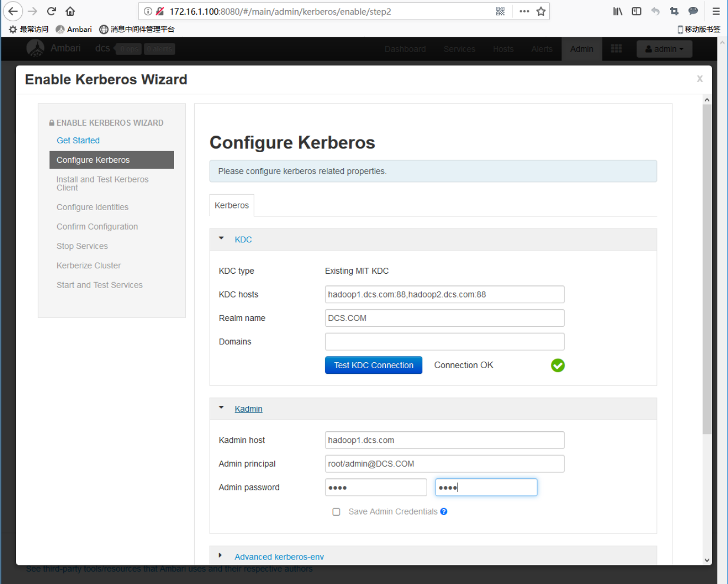Edit the KDC hosts field
The image size is (728, 584).
click(445, 294)
